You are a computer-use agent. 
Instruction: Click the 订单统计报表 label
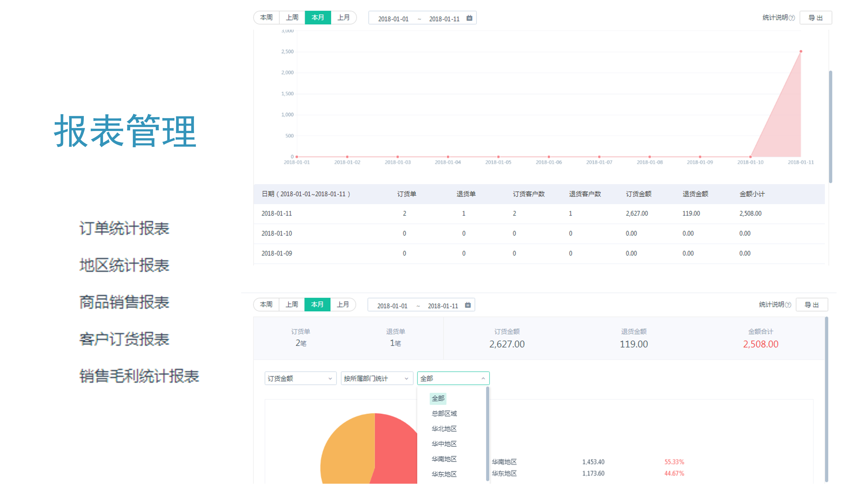pyautogui.click(x=124, y=228)
